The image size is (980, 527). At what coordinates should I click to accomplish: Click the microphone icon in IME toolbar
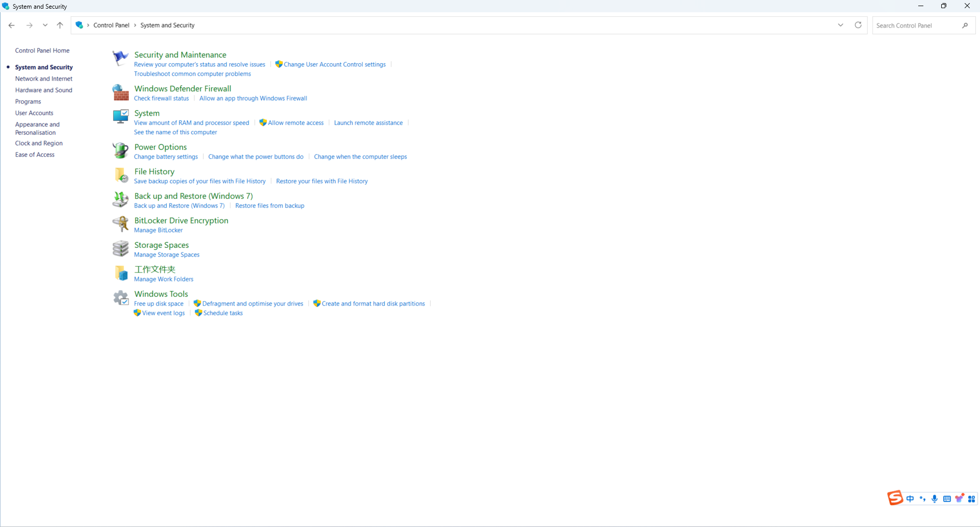pos(934,499)
